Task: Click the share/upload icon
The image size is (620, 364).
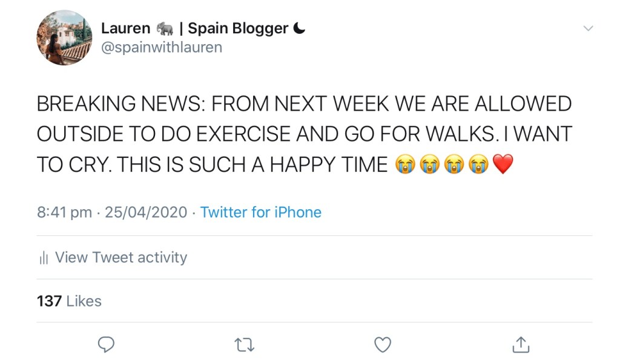Action: pyautogui.click(x=520, y=343)
